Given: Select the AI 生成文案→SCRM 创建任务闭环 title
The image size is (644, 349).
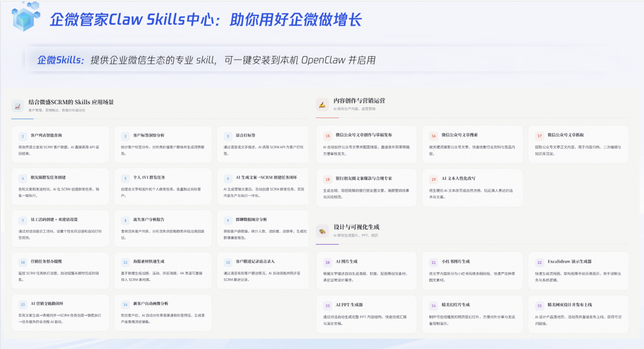Looking at the screenshot, I should pos(266,178).
